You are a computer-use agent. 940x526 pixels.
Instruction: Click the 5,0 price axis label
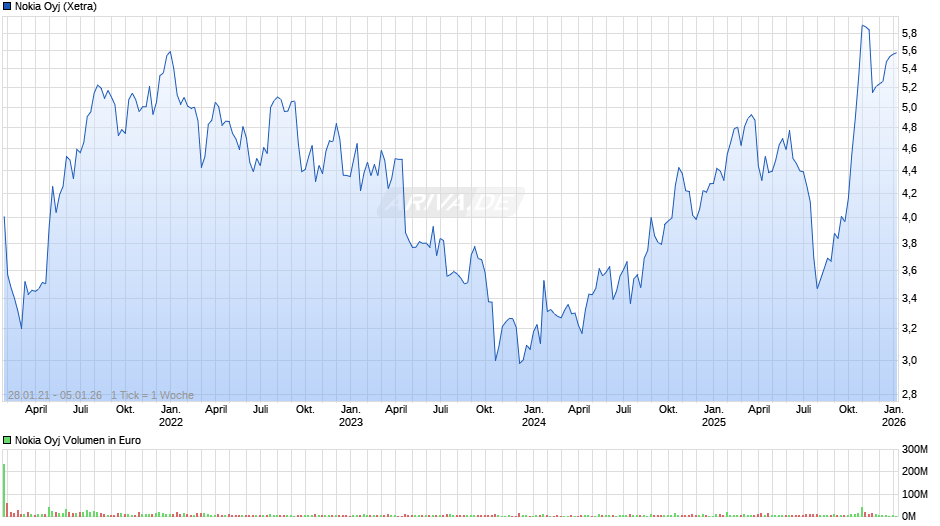coord(909,107)
